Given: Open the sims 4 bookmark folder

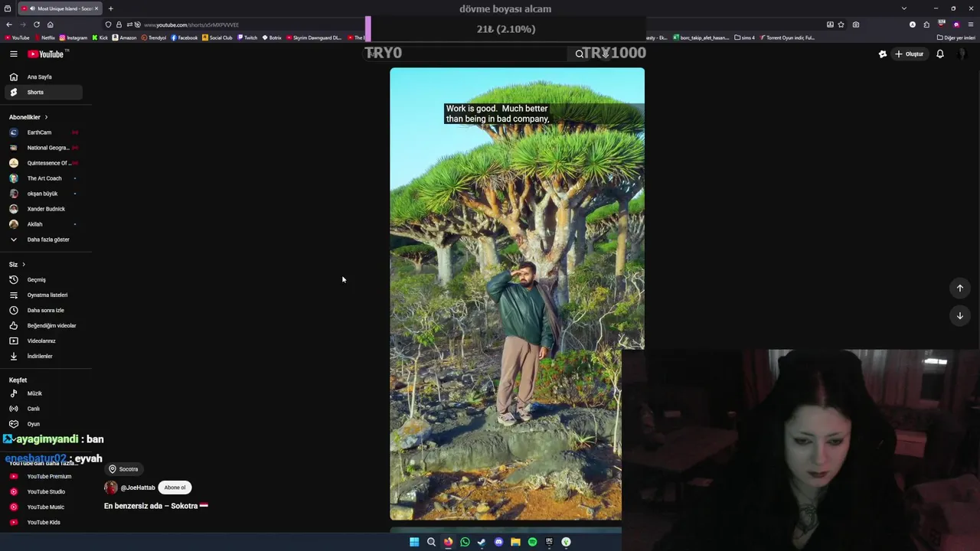Looking at the screenshot, I should [744, 37].
